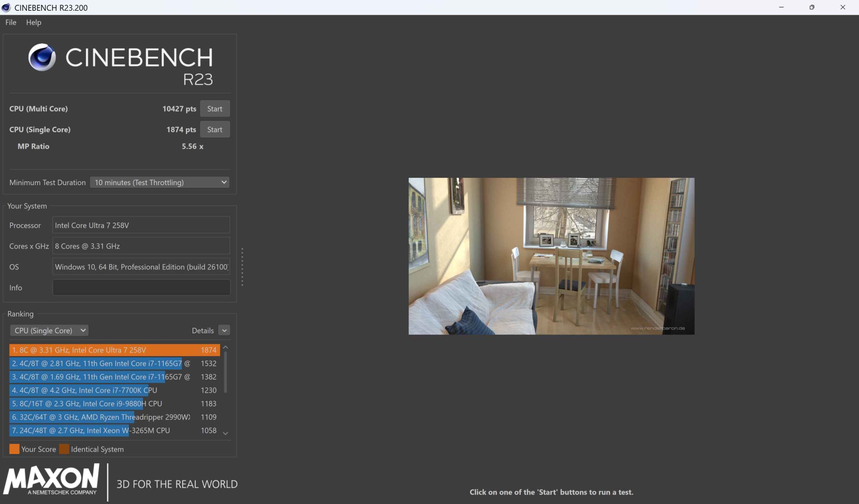Restore down the Cinebench window

tap(812, 7)
